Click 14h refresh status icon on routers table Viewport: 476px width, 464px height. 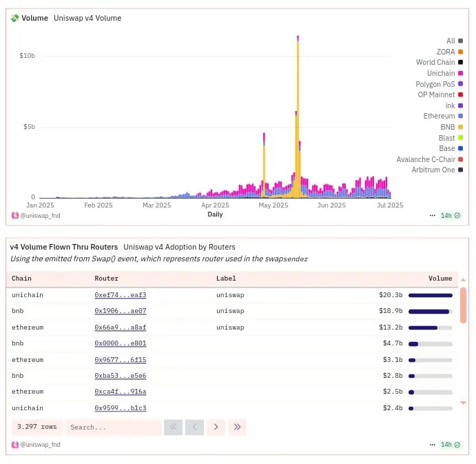[457, 445]
